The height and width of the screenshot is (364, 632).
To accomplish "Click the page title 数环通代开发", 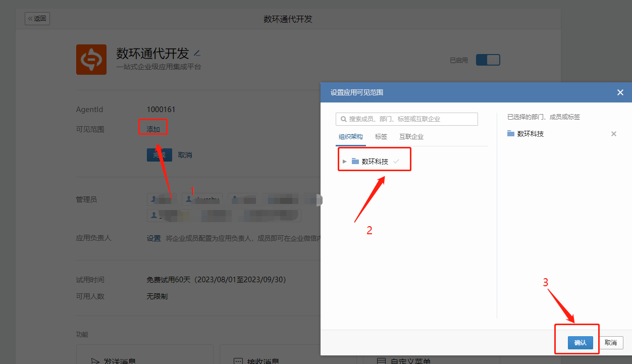I will pos(288,19).
